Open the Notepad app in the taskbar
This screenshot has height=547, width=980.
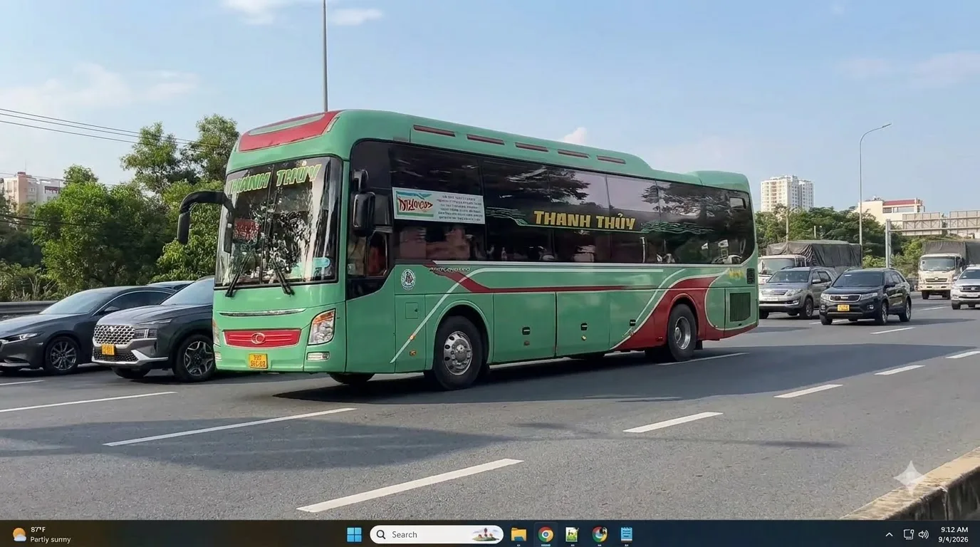tap(626, 534)
